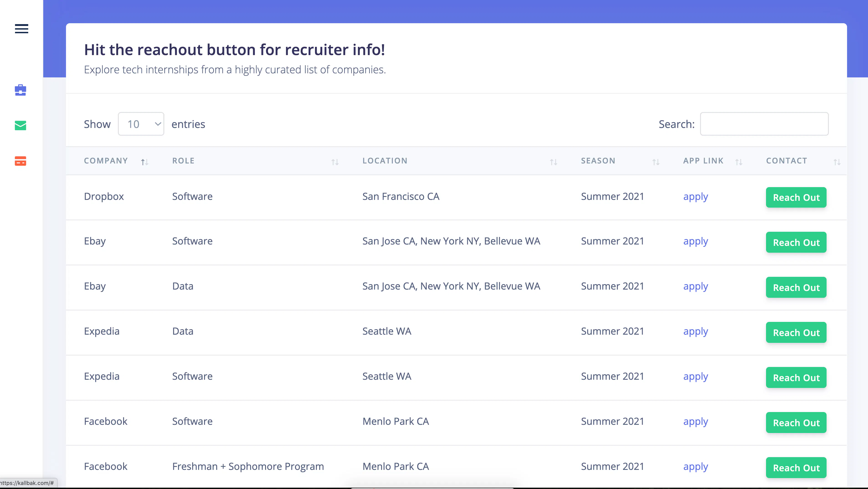Click the CONTACT column header label

[787, 161]
